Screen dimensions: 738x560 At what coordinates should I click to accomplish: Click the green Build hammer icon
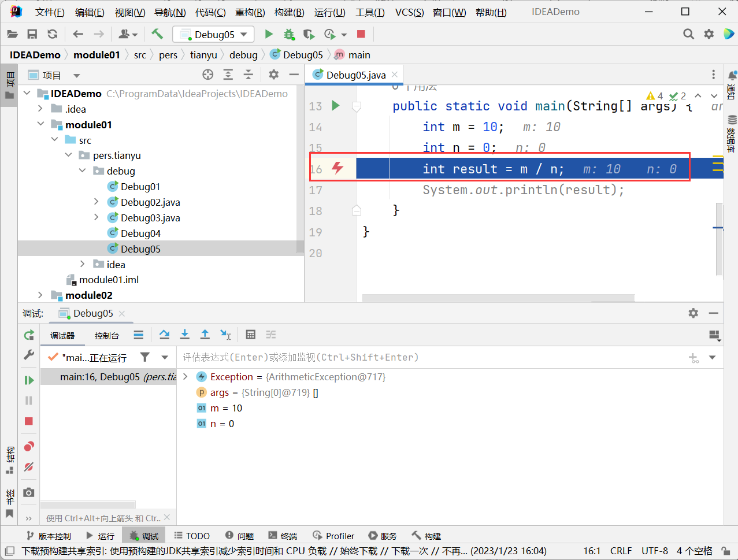pos(157,34)
